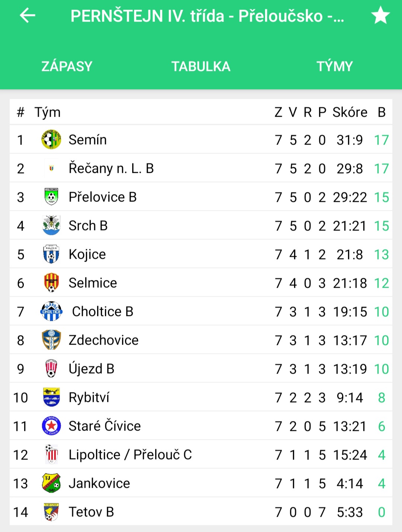The image size is (402, 532).
Task: Tap the Zdechovice team crest
Action: coord(51,340)
